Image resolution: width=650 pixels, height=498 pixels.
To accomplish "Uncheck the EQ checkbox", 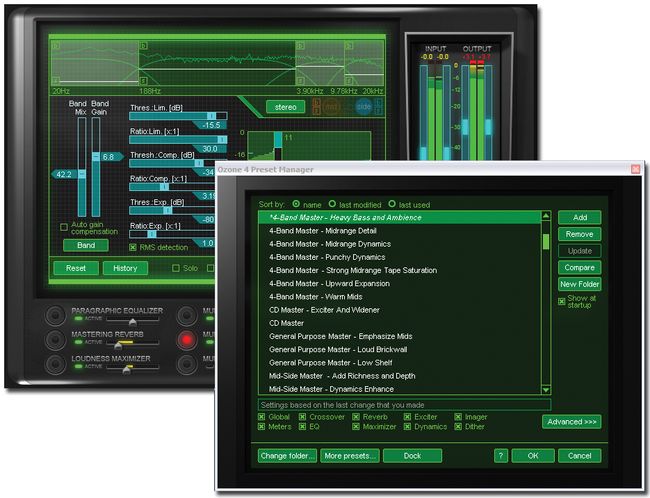I will coord(303,426).
